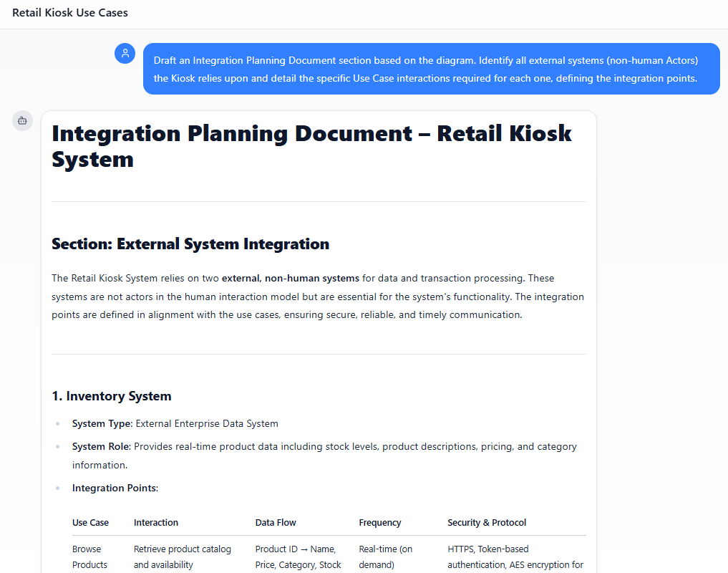Image resolution: width=728 pixels, height=573 pixels.
Task: Click the Real-time (on demand) cell
Action: 387,557
